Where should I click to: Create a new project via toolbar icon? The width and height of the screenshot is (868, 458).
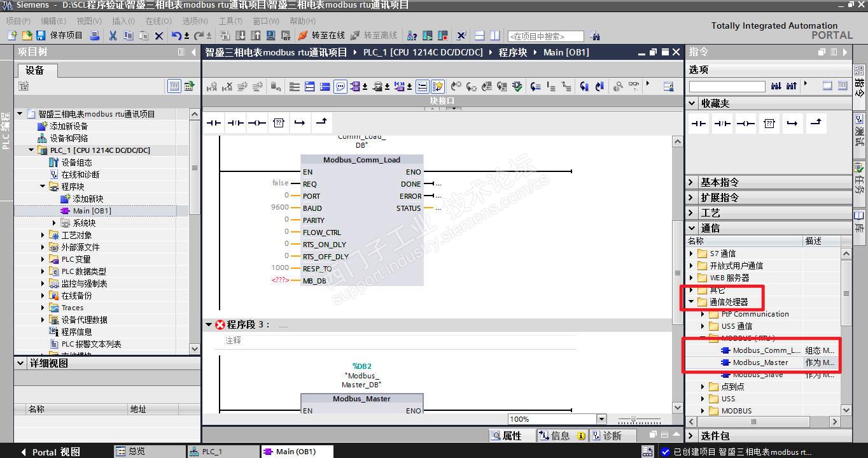12,35
